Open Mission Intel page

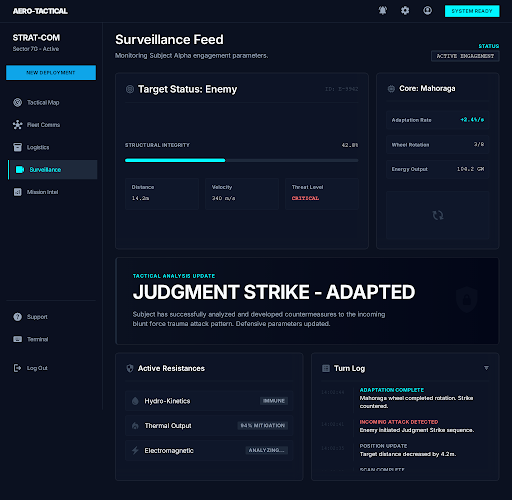52,192
